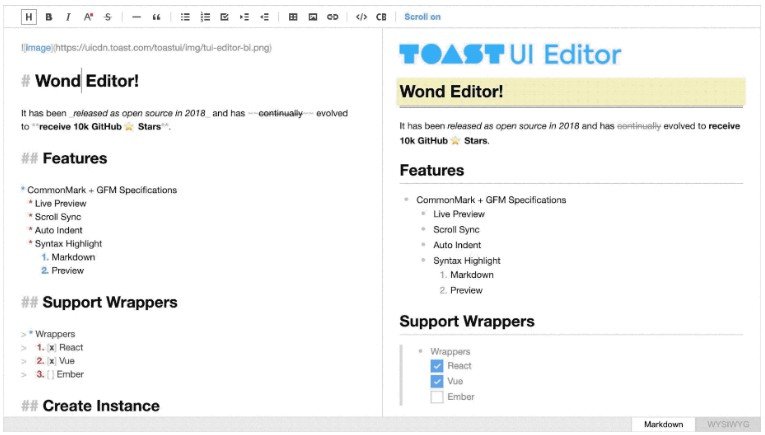Insert a blockquote
Viewport: 765px width, 435px height.
[157, 17]
